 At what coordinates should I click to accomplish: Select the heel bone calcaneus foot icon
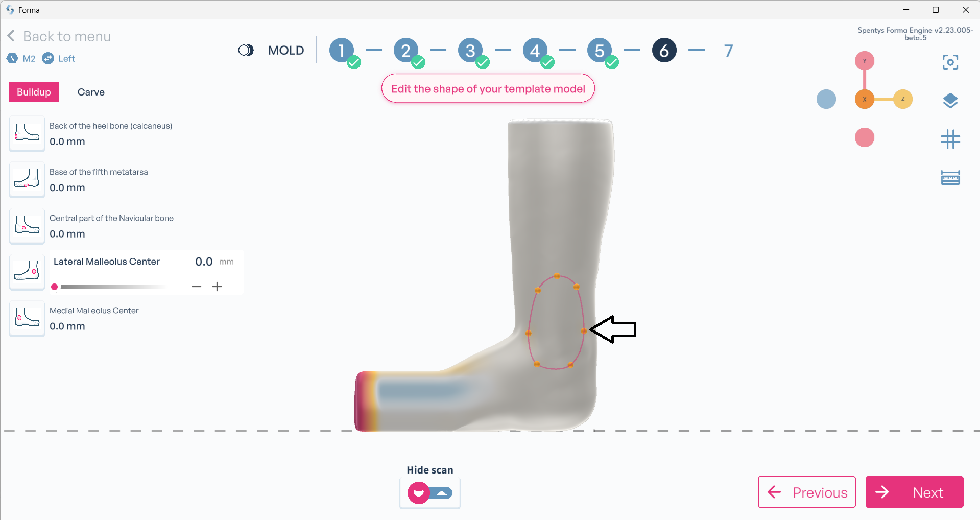(x=27, y=134)
